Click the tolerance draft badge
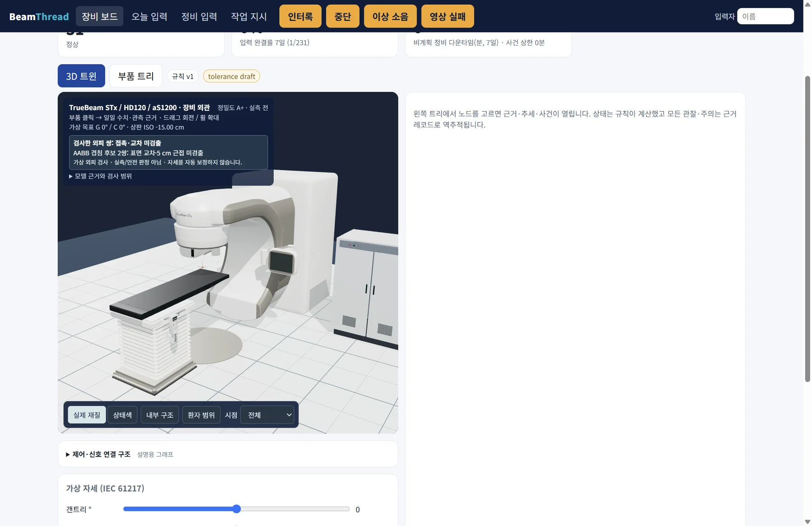Viewport: 812px width, 526px height. pos(231,76)
